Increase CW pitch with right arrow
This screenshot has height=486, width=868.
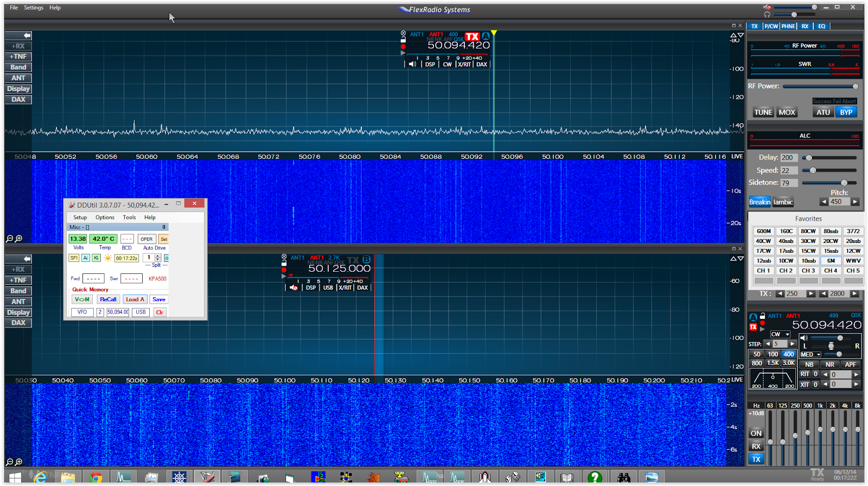(x=855, y=202)
